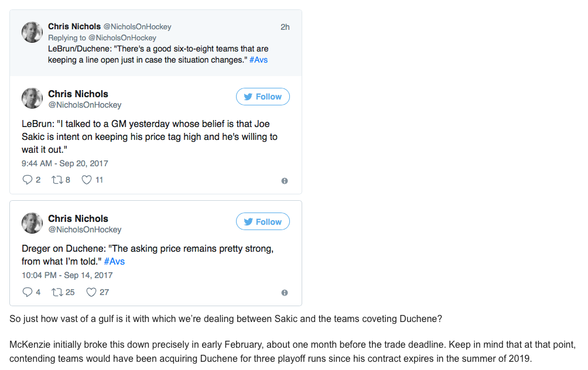Retweet the Sep 20 LeBrun tweet
The image size is (588, 370).
[57, 180]
